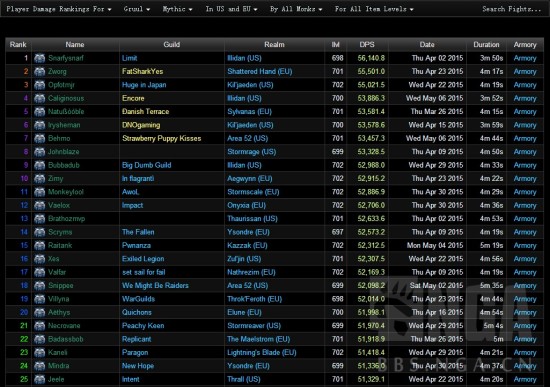The image size is (550, 387).
Task: Click monk class icon in rank 5 row
Action: click(40, 112)
